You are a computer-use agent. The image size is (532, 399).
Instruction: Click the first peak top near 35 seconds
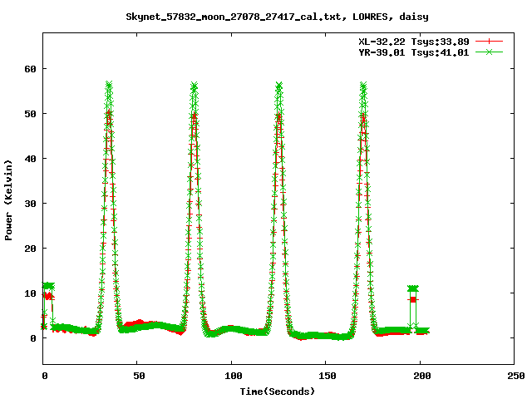109,85
